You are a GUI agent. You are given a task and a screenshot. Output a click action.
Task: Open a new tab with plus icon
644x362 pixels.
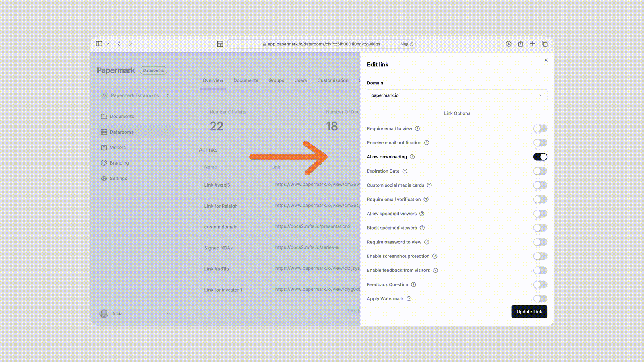point(533,44)
